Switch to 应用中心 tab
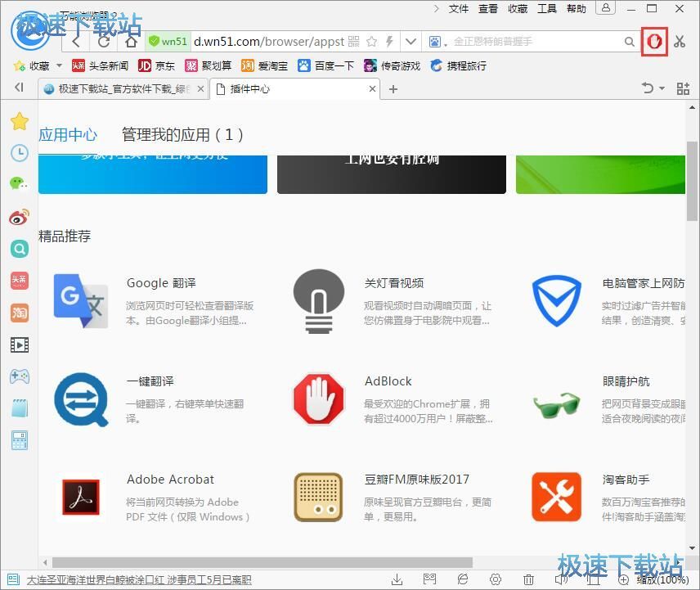The width and height of the screenshot is (700, 590). coord(67,134)
